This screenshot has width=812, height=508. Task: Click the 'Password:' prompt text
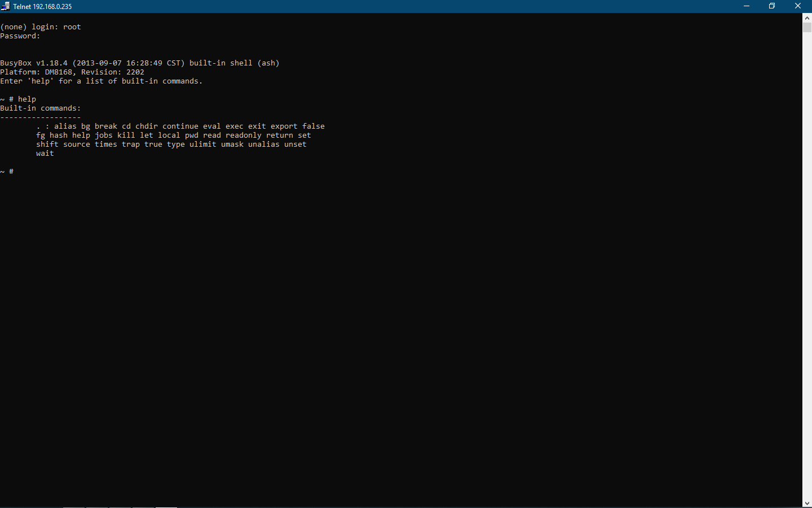pos(20,36)
